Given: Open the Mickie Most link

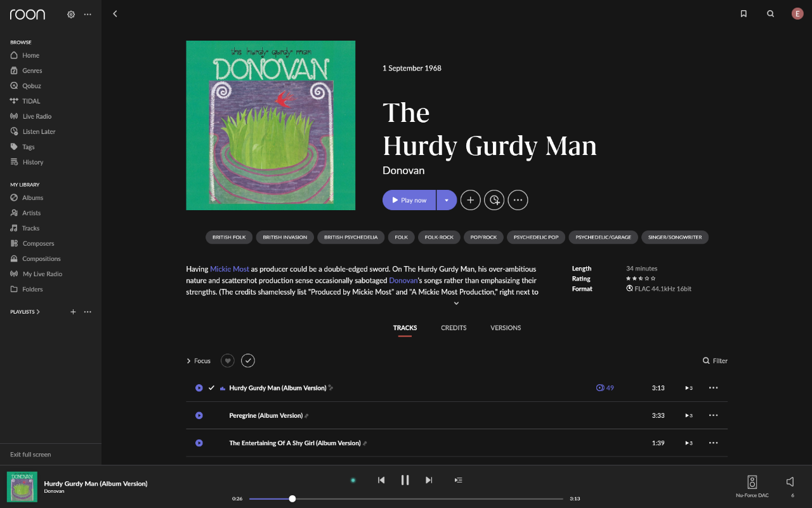Looking at the screenshot, I should click(230, 269).
